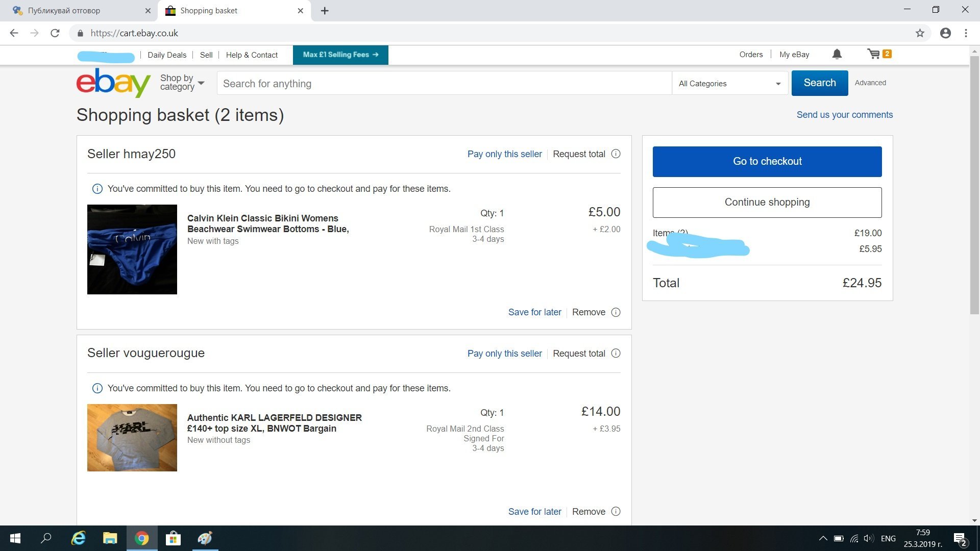Click the notifications bell icon
Image resolution: width=980 pixels, height=551 pixels.
[837, 54]
